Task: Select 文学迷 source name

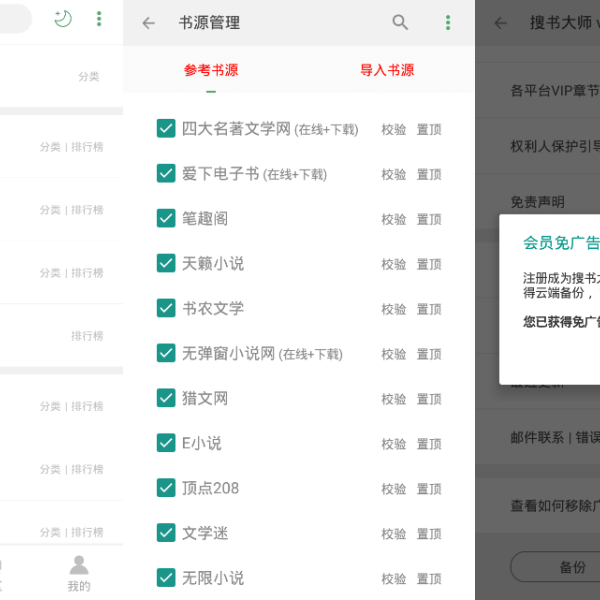Action: (205, 533)
